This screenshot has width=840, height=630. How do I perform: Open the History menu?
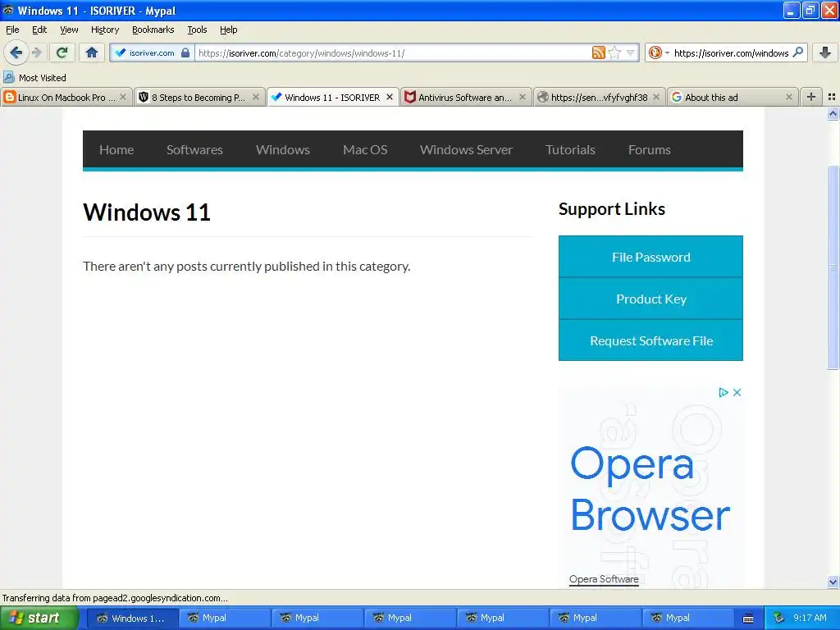[x=105, y=30]
